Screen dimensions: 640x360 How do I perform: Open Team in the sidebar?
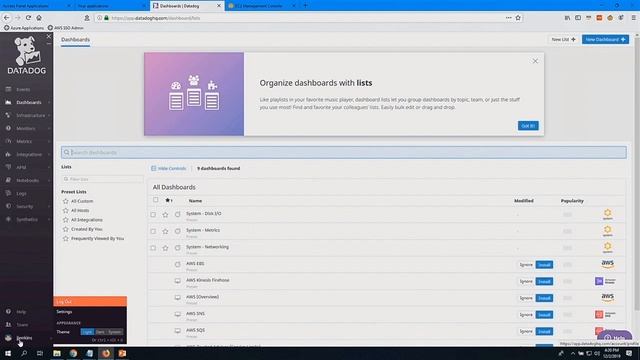(22, 325)
